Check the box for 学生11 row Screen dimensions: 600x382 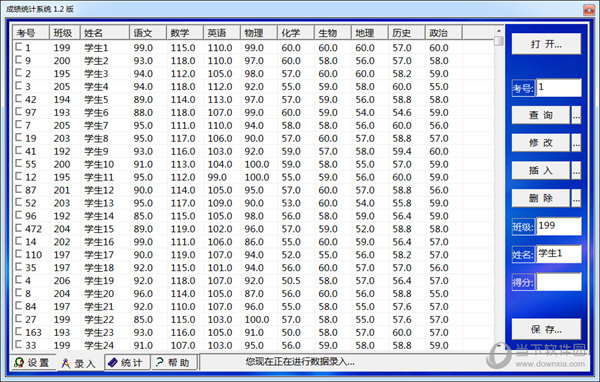[x=18, y=176]
